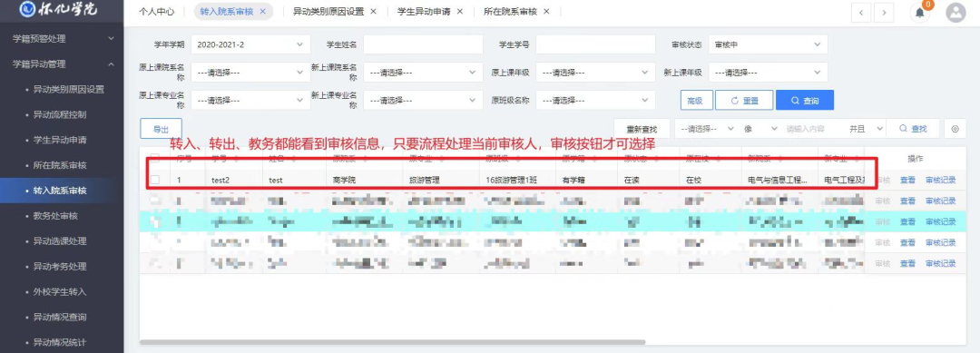
Task: Open 异动流程控制 in the sidebar
Action: tap(59, 115)
